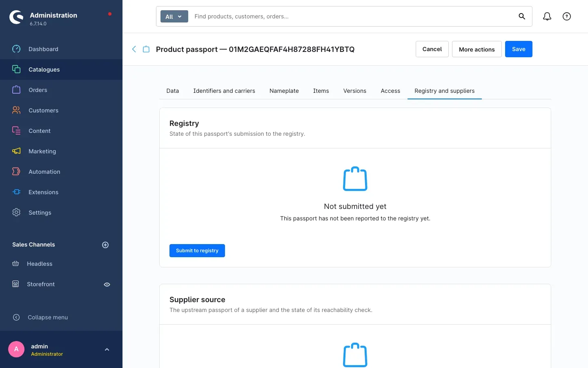Click the Marketing megaphone icon
Image resolution: width=588 pixels, height=368 pixels.
16,151
